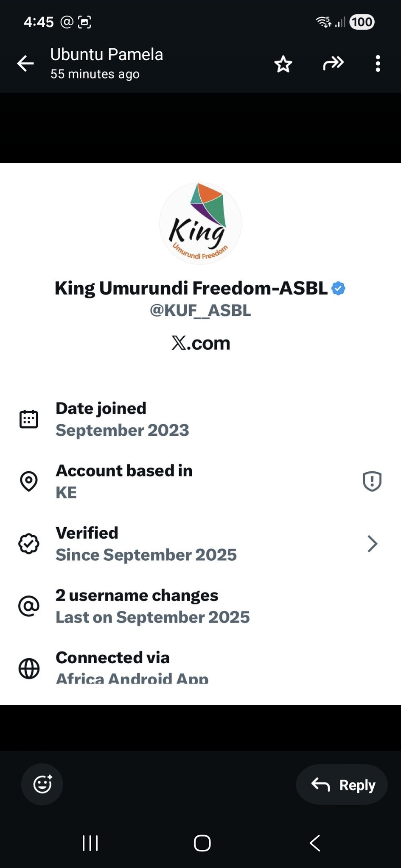Tap the calendar icon beside Date joined
This screenshot has height=868, width=401.
coord(29,419)
